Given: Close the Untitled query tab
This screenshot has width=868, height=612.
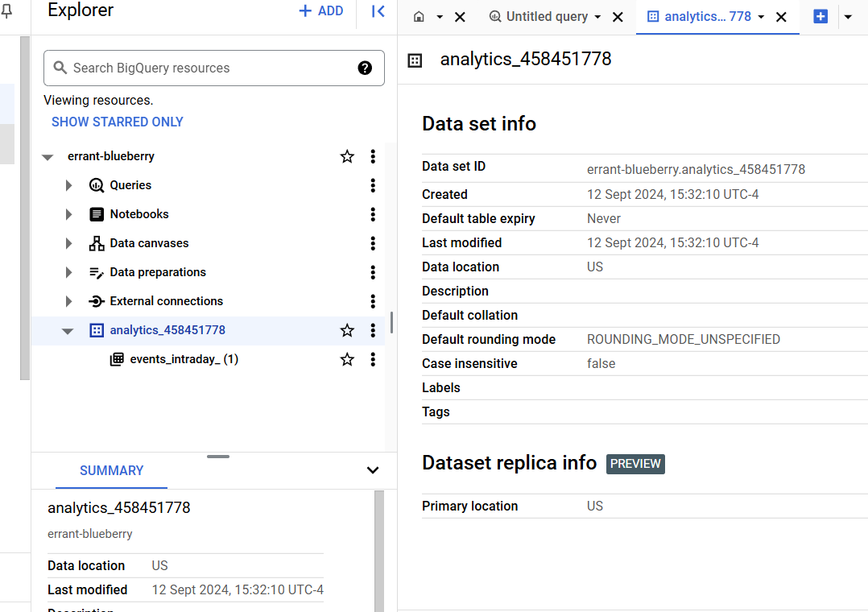Looking at the screenshot, I should (x=618, y=17).
